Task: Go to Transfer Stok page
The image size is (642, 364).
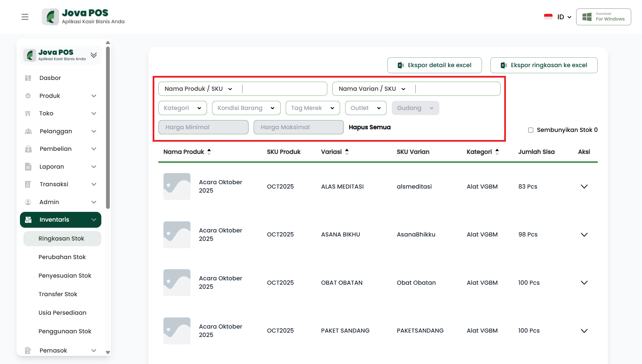Action: click(58, 294)
